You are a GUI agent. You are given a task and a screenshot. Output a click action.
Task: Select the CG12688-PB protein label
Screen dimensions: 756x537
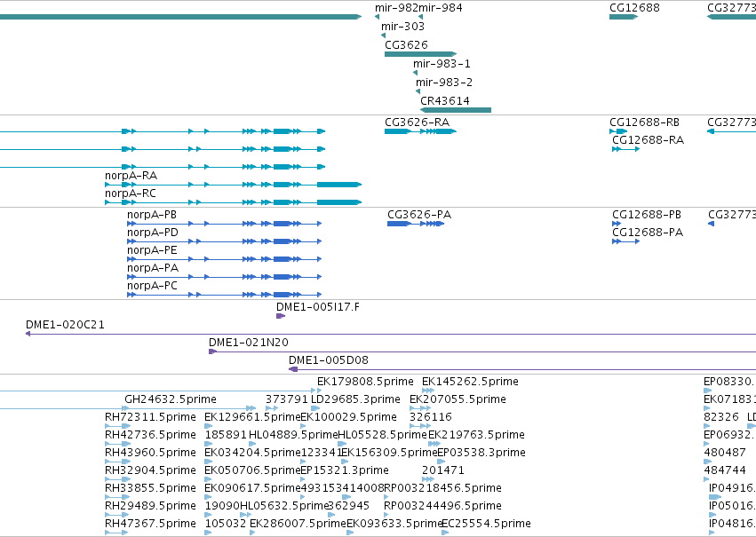tap(647, 215)
